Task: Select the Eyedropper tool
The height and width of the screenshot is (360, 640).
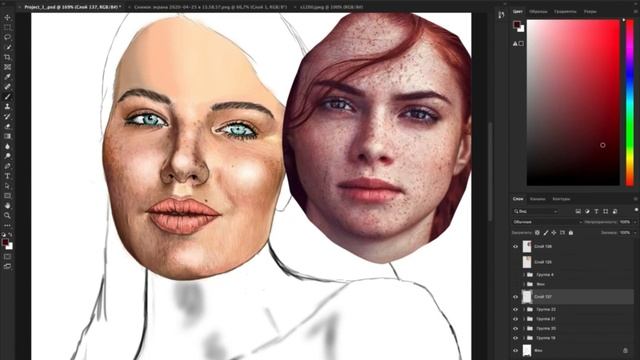Action: coord(7,77)
